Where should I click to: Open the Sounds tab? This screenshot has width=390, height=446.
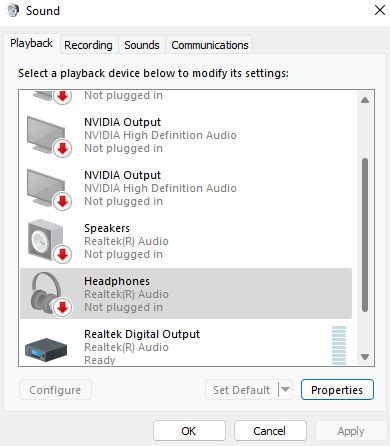142,45
